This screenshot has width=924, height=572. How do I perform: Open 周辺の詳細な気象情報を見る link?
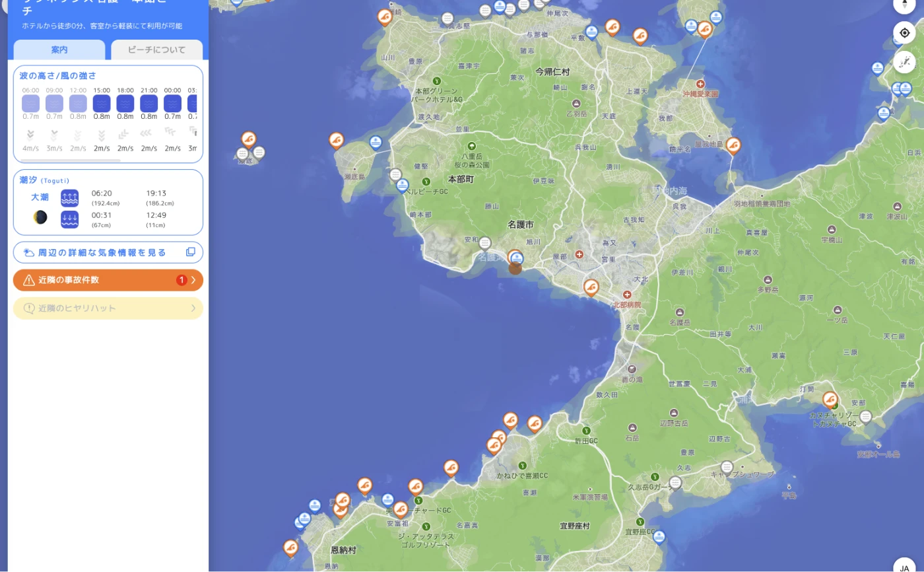[108, 252]
